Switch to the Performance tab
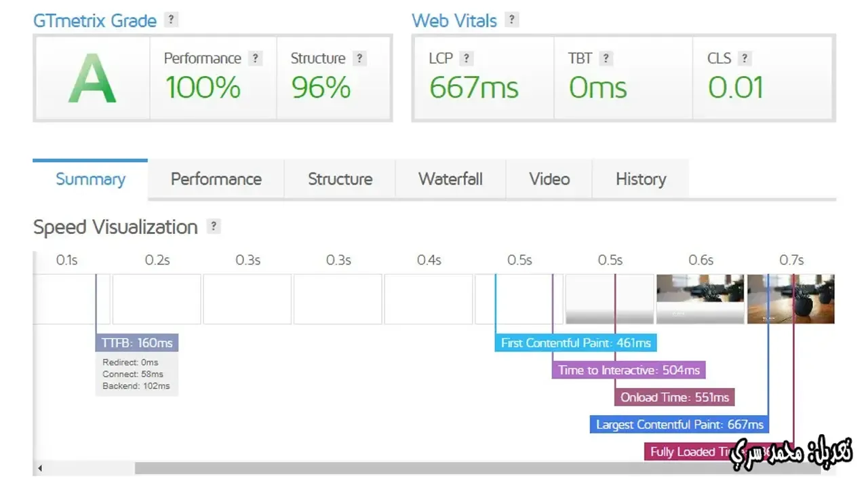Image resolution: width=868 pixels, height=485 pixels. tap(216, 179)
